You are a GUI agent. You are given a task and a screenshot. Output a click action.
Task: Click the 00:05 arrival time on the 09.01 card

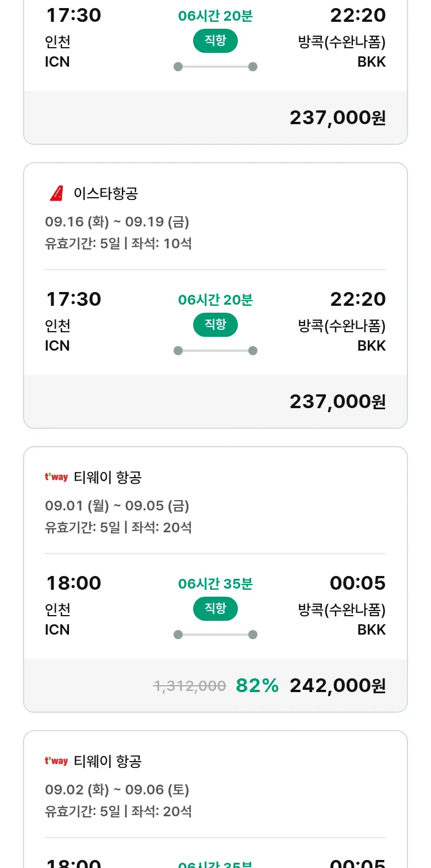pos(357,583)
